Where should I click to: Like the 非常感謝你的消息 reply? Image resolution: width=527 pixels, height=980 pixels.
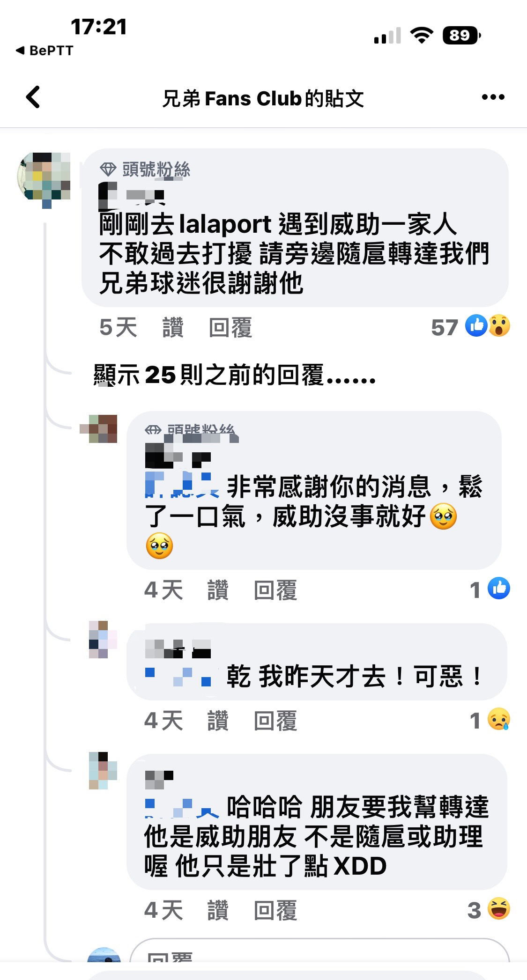pyautogui.click(x=218, y=589)
